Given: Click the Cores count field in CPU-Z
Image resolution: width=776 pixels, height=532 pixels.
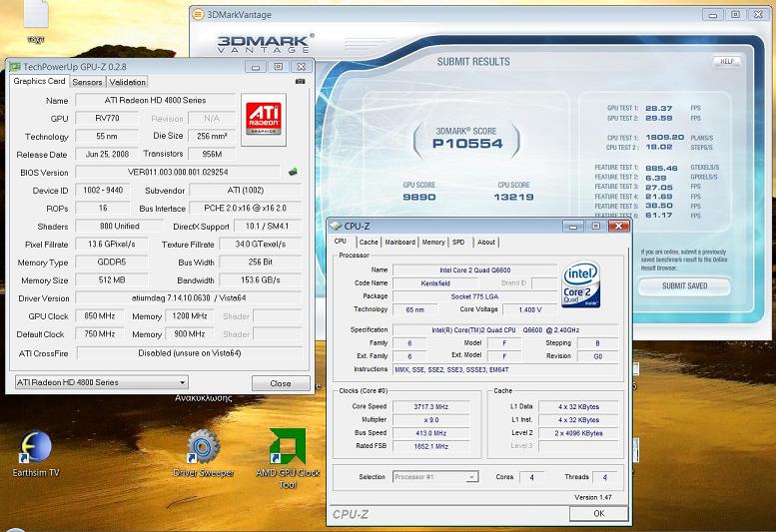Looking at the screenshot, I should tap(532, 477).
